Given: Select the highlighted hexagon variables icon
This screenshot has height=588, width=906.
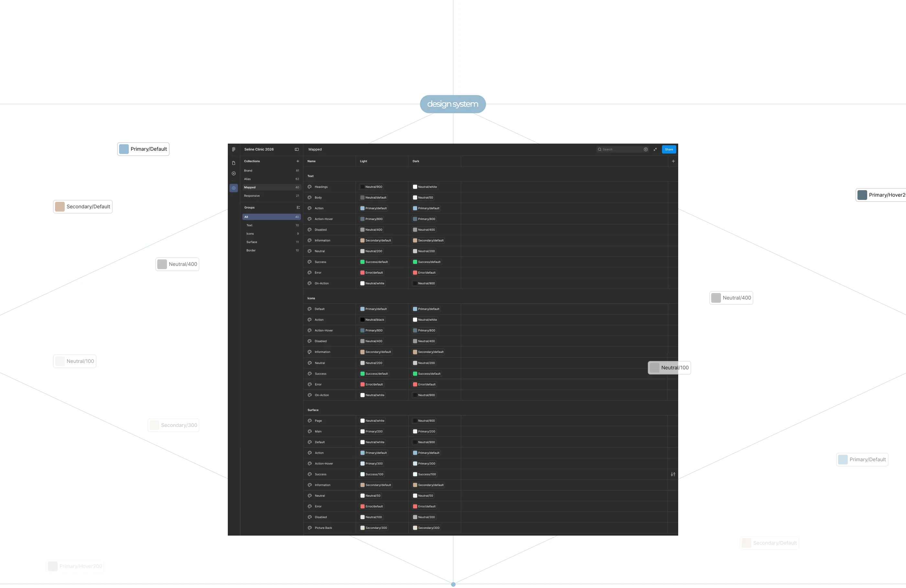Looking at the screenshot, I should (x=234, y=188).
